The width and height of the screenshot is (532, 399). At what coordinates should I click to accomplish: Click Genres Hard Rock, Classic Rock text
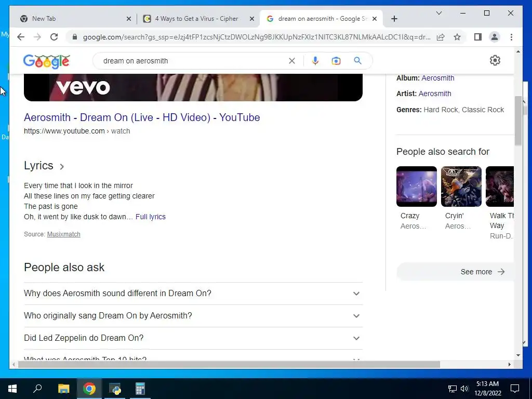pos(450,110)
